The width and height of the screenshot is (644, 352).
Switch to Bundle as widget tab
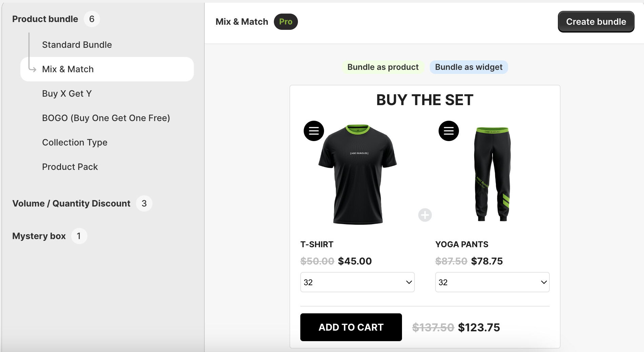[x=468, y=67]
